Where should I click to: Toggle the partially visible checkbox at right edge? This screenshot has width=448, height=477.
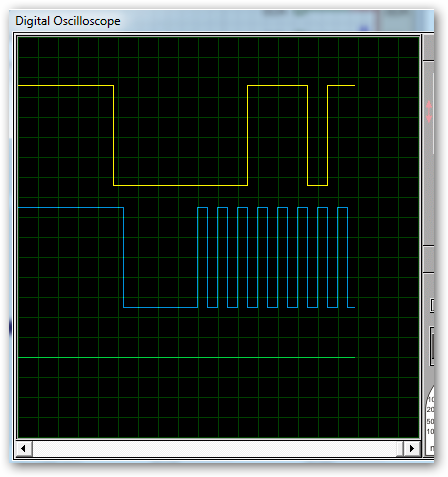(432, 305)
